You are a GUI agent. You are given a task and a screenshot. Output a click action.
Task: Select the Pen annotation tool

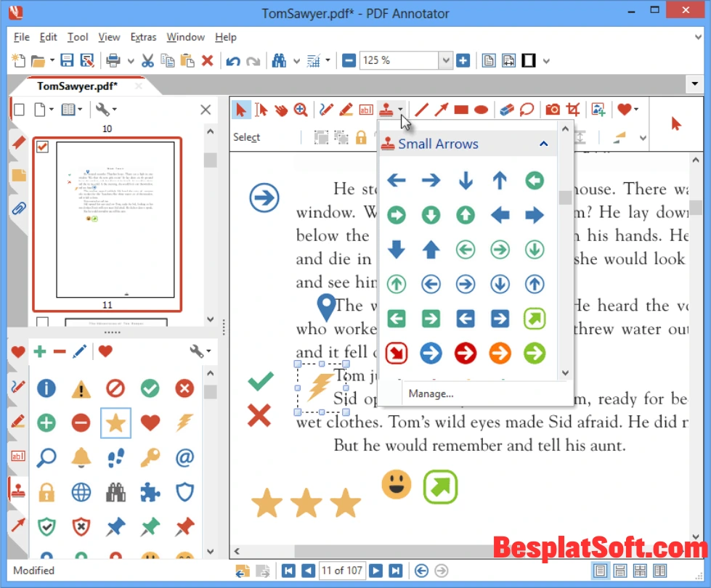tap(325, 109)
